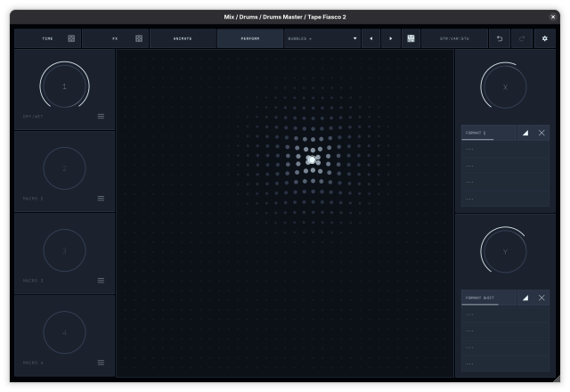Click macro knob 3
Viewport: 570px width, 392px height.
click(x=65, y=250)
